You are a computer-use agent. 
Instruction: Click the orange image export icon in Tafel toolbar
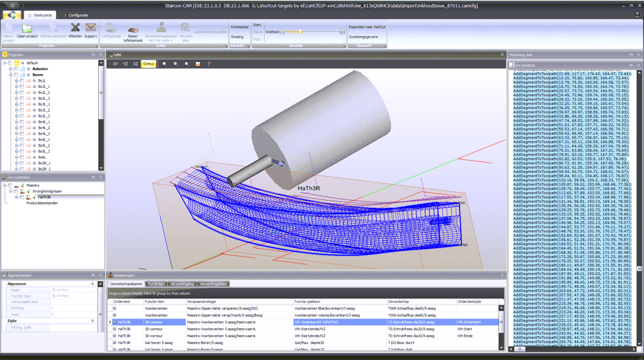tap(198, 64)
